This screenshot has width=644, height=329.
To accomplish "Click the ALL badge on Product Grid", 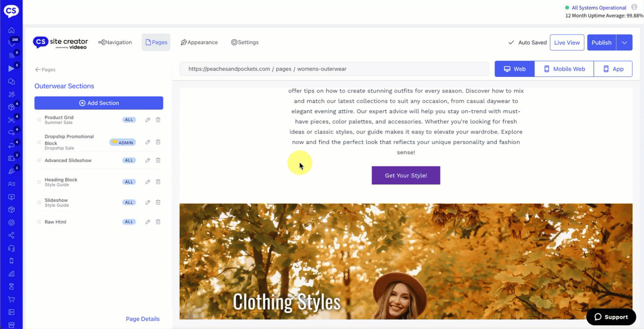I will coord(129,120).
